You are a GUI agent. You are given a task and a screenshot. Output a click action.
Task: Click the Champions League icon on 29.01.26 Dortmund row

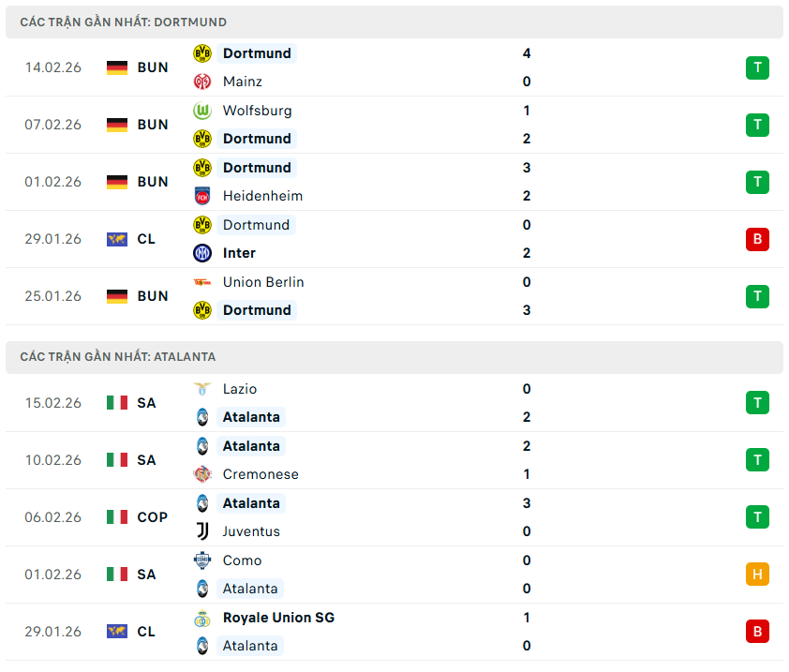point(117,239)
